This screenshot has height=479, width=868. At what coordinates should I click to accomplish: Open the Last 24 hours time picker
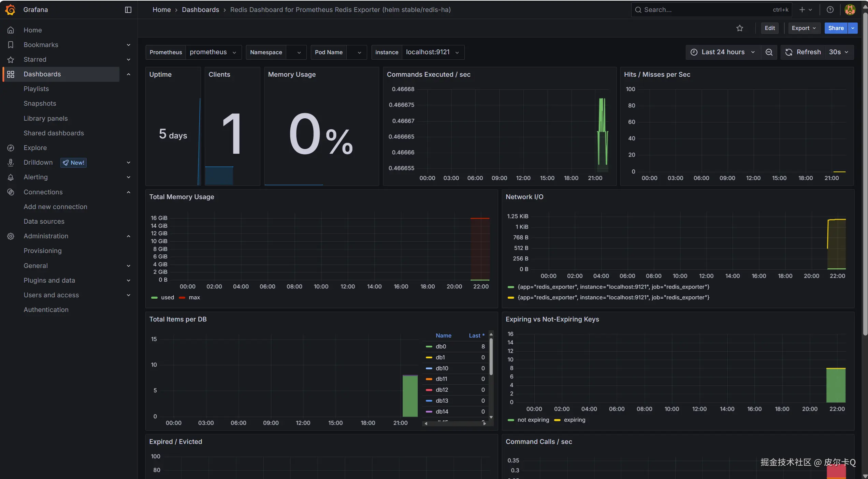(x=723, y=52)
